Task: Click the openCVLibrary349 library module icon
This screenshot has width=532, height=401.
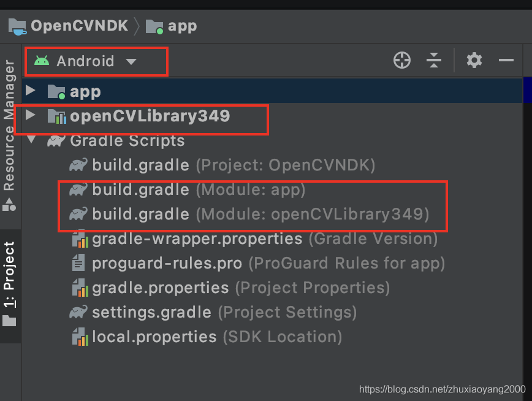Action: point(56,116)
